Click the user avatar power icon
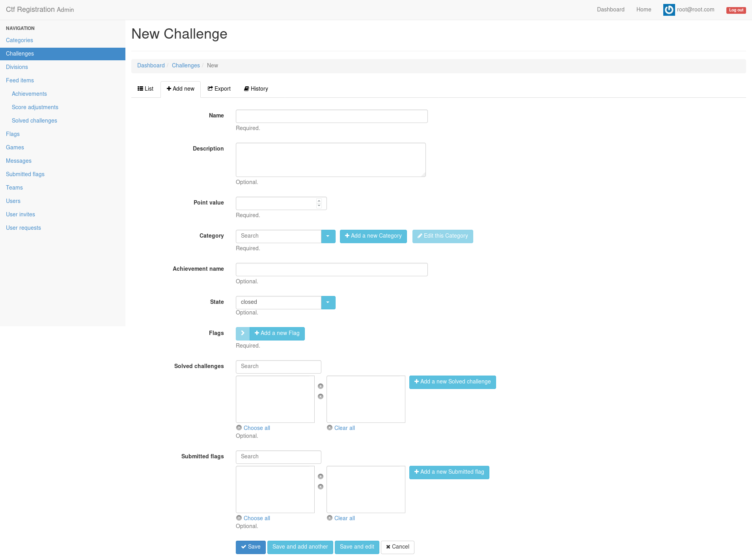This screenshot has height=560, width=752. click(669, 10)
